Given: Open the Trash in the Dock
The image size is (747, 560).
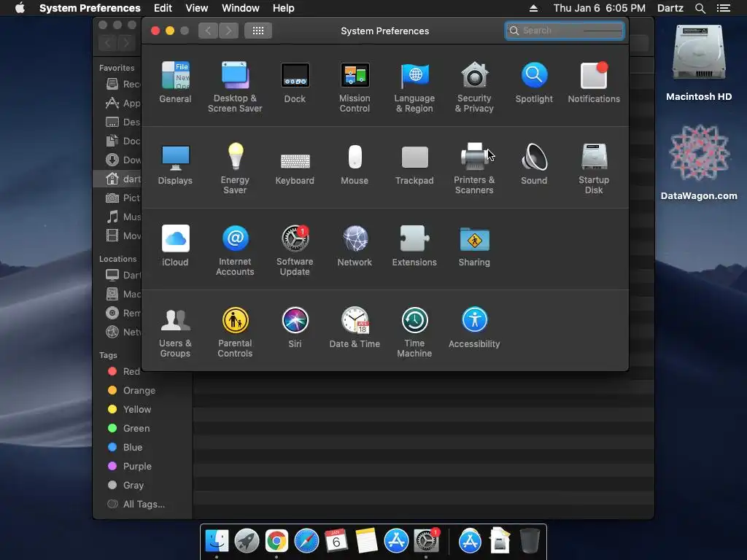Looking at the screenshot, I should 530,541.
